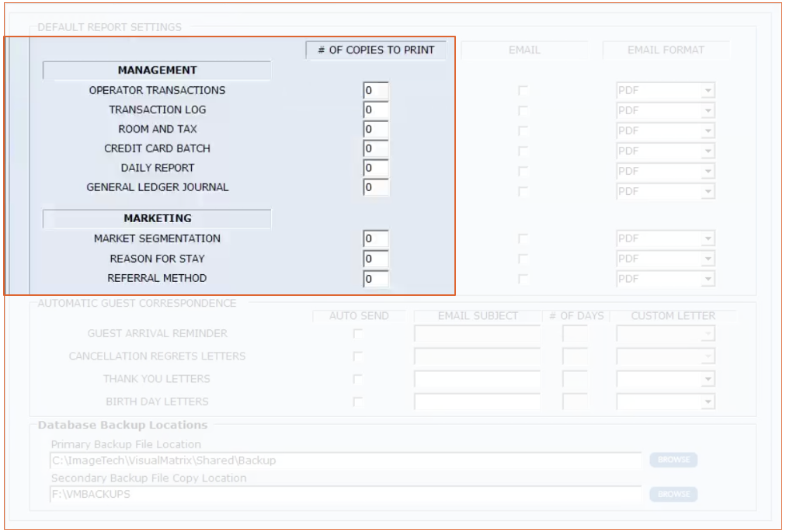Screen dimensions: 786x532
Task: Expand email format dropdown for Reason for Stay
Action: tap(707, 259)
